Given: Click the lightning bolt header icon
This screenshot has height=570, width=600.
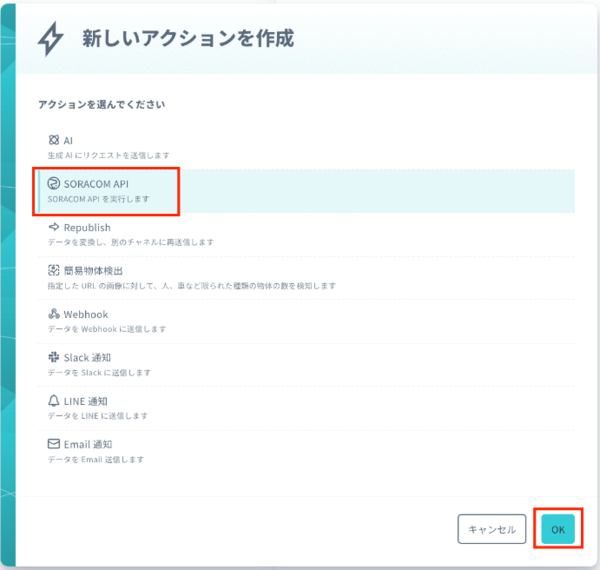Looking at the screenshot, I should click(x=51, y=39).
